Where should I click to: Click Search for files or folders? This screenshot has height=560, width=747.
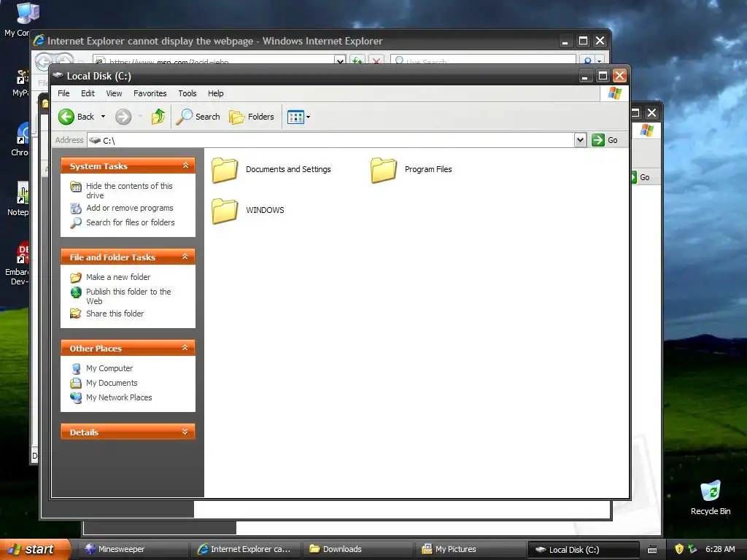pos(130,222)
